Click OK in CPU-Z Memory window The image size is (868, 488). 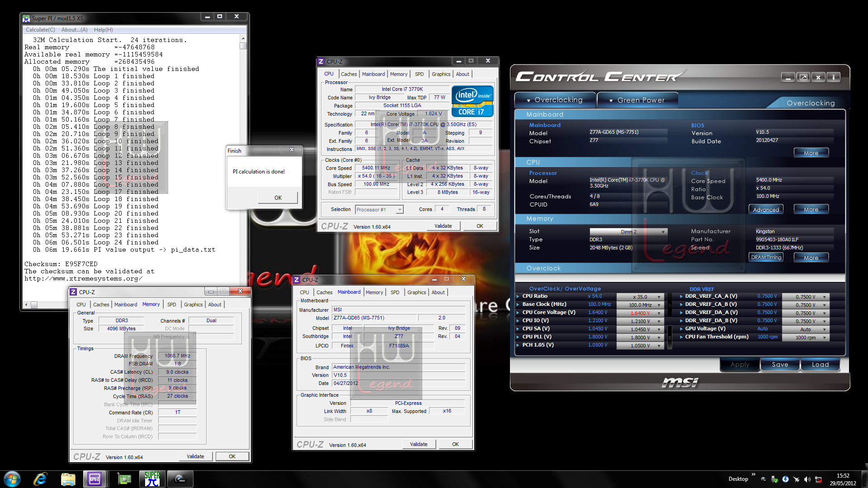[232, 456]
